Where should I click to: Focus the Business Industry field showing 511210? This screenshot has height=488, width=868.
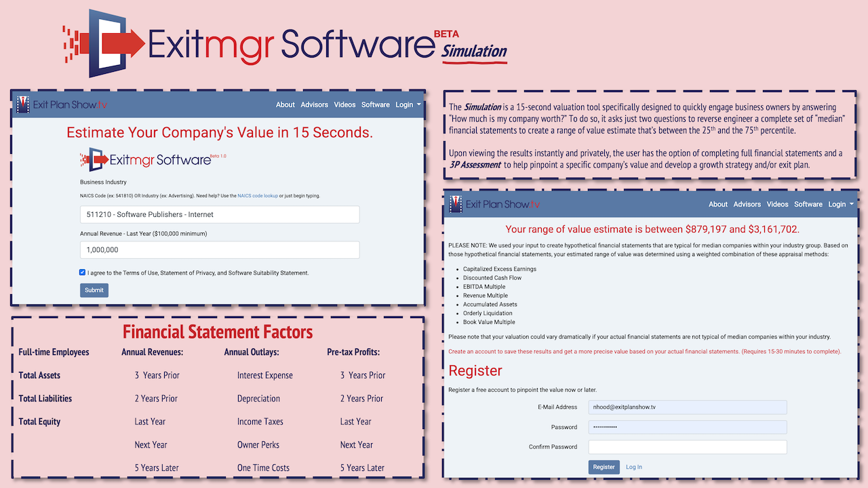(x=220, y=215)
